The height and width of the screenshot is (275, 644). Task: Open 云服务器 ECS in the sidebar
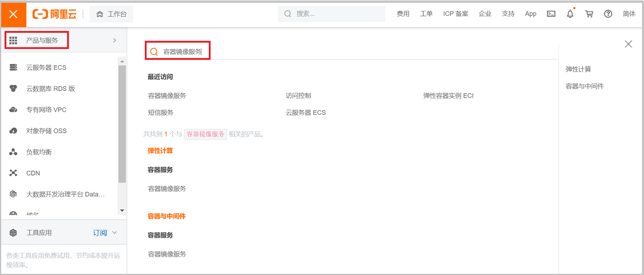[x=46, y=68]
